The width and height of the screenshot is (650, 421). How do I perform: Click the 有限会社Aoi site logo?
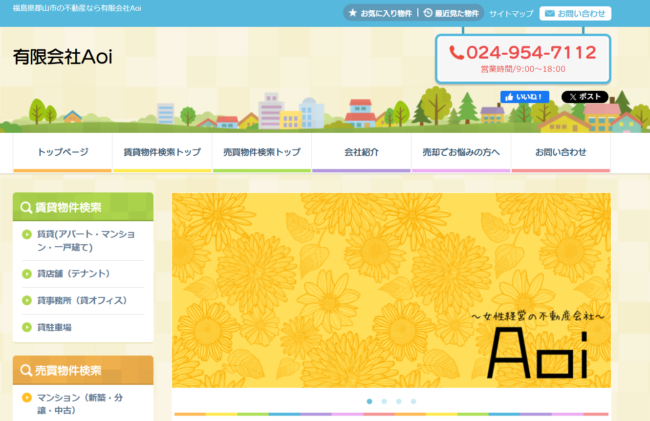click(63, 57)
